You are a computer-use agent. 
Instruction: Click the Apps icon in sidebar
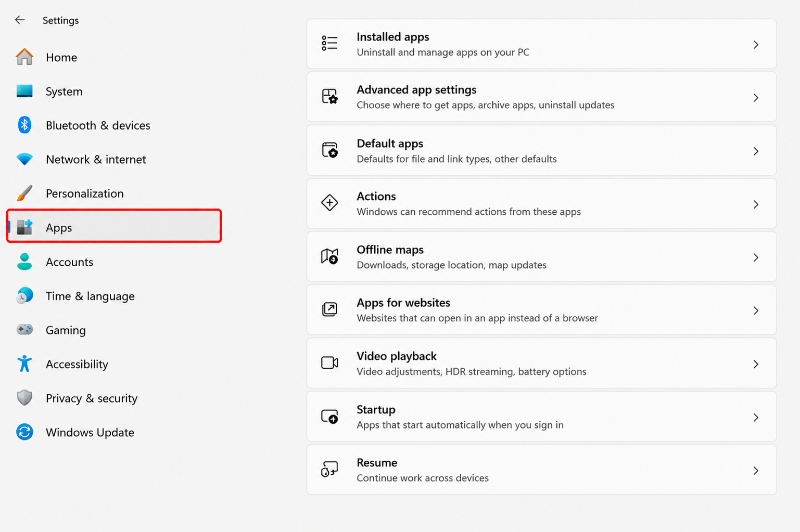24,227
